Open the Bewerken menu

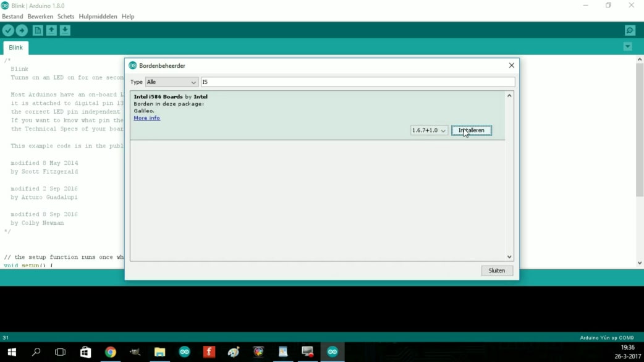pyautogui.click(x=40, y=17)
